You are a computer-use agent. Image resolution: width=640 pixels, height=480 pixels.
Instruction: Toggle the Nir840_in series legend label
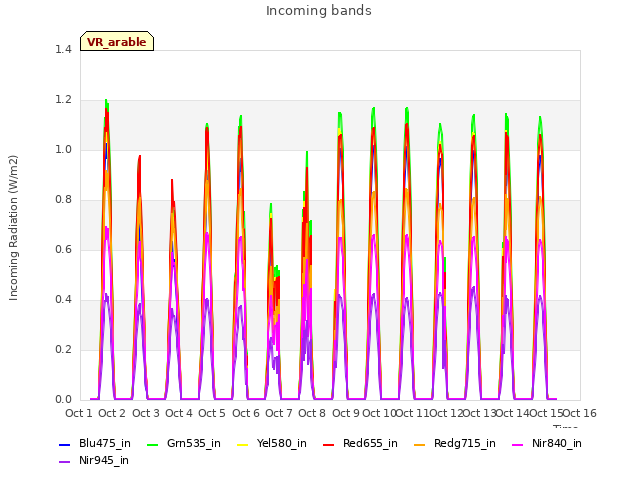(557, 444)
